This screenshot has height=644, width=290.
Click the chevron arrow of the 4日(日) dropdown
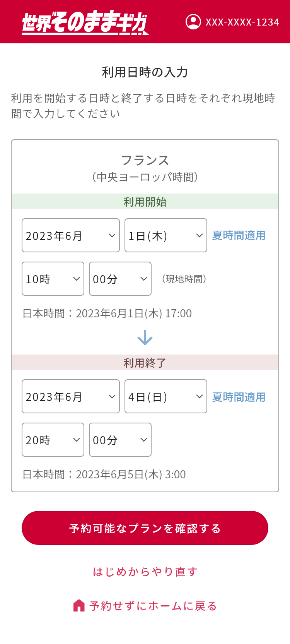pyautogui.click(x=200, y=396)
